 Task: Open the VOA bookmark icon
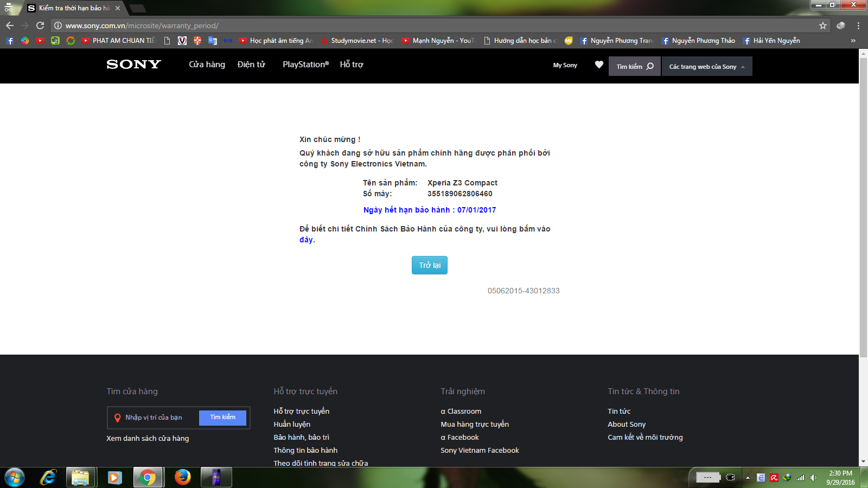(x=228, y=41)
